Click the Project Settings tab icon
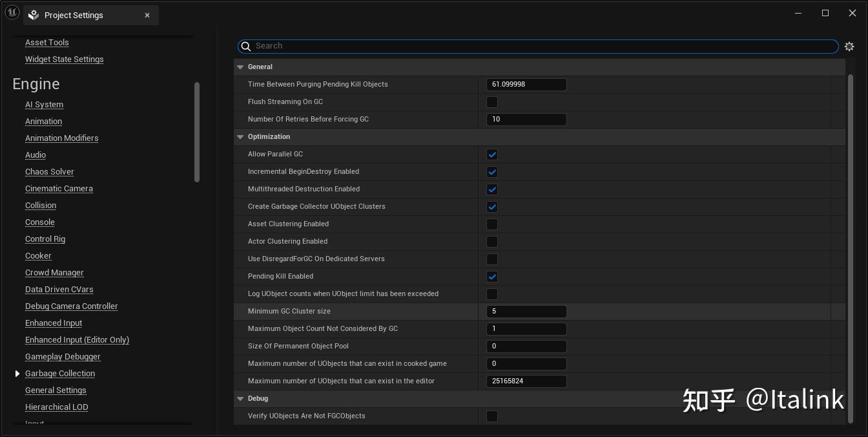This screenshot has width=868, height=437. tap(34, 15)
